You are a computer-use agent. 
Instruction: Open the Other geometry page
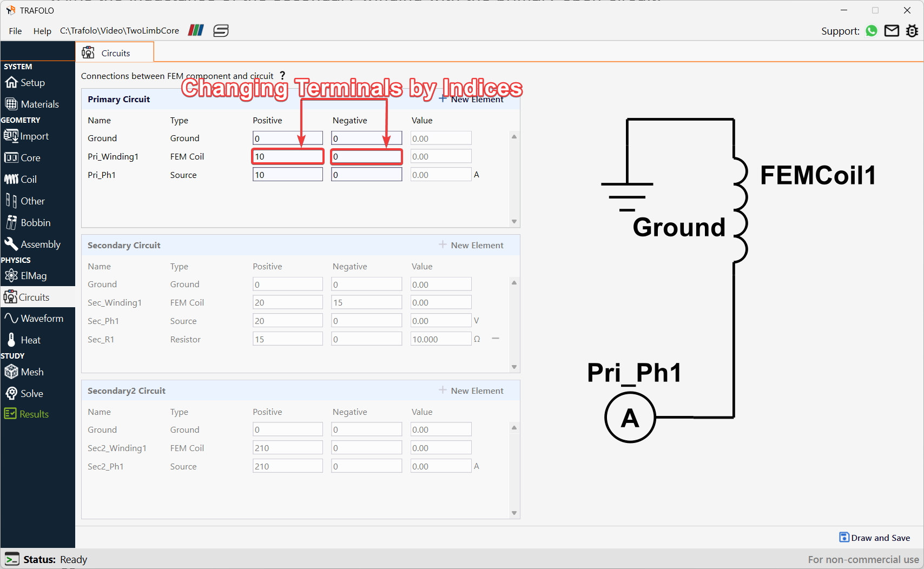(25, 201)
